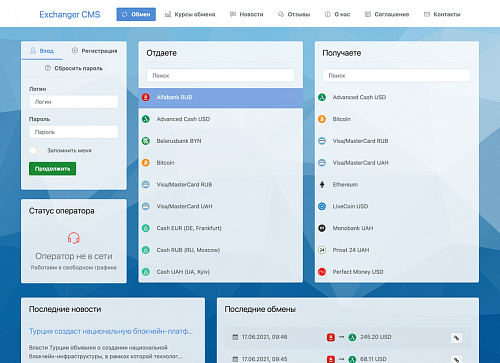Switch to the Регистрация tab
The height and width of the screenshot is (363, 500).
[95, 51]
